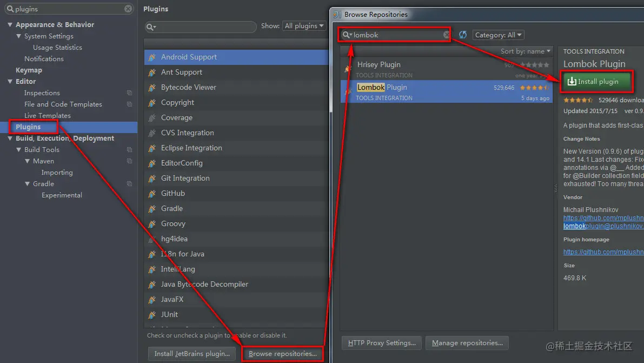This screenshot has height=363, width=644.
Task: Click the magnifier icon in plugins filter
Action: [151, 27]
